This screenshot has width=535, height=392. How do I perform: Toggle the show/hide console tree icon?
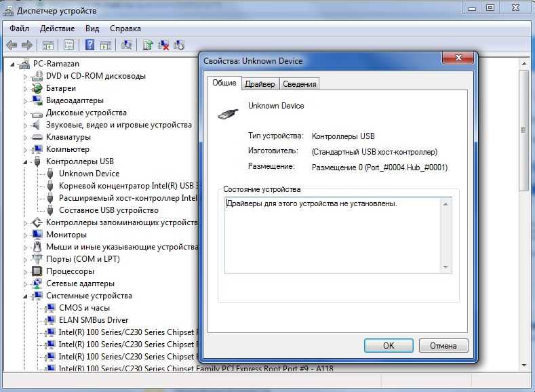48,45
